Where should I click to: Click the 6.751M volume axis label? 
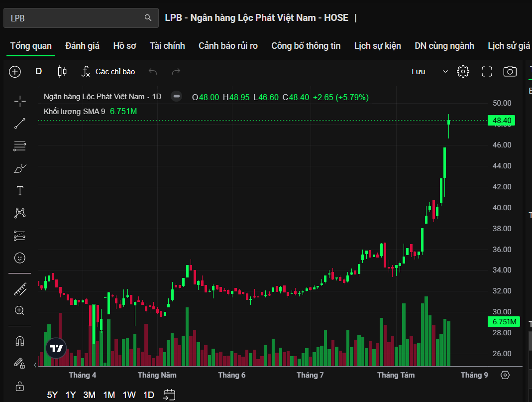click(x=504, y=321)
